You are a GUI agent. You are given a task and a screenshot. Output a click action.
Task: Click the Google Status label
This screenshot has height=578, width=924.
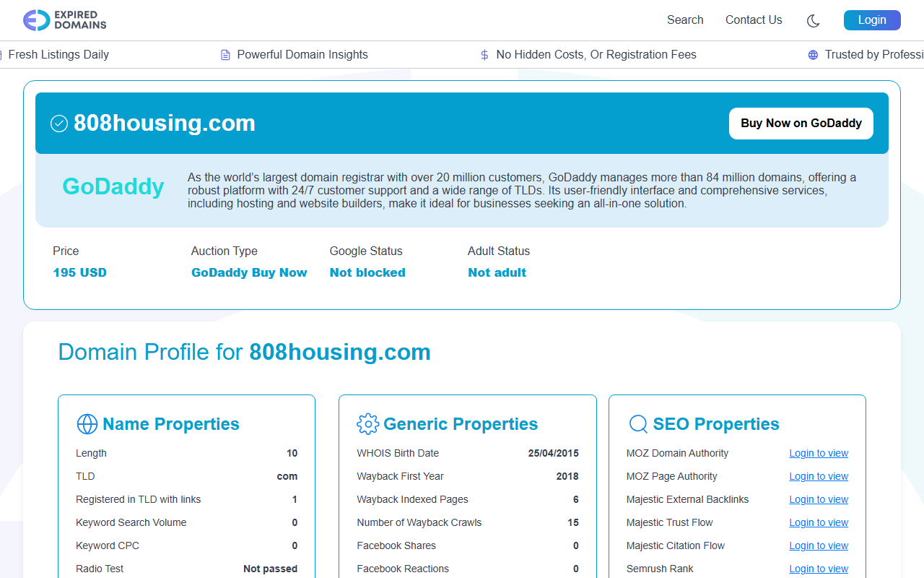pos(366,251)
